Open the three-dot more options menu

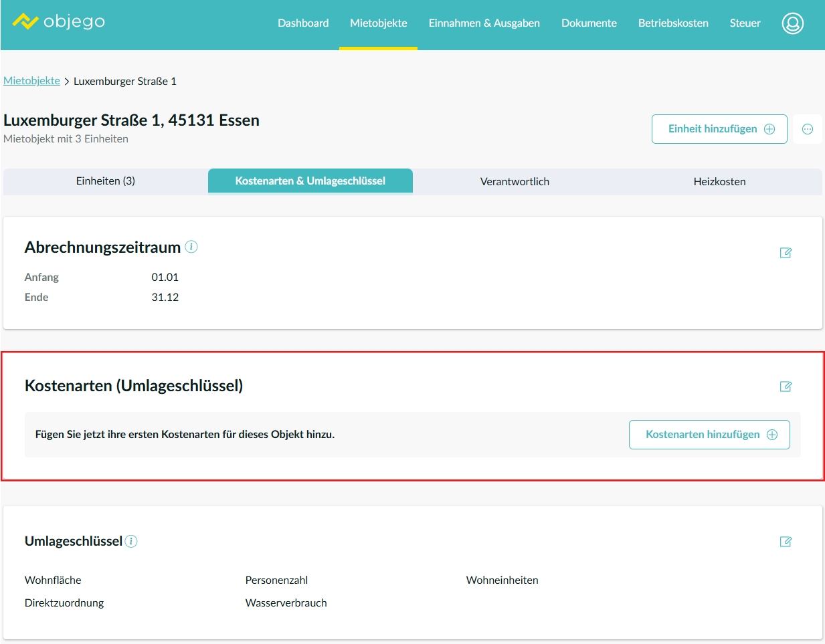[808, 129]
